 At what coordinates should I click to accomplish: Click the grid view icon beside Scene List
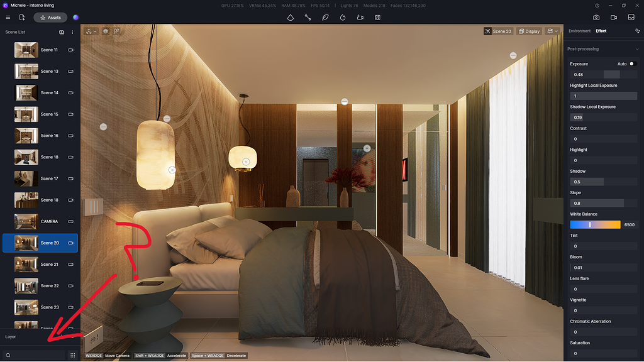pyautogui.click(x=61, y=31)
